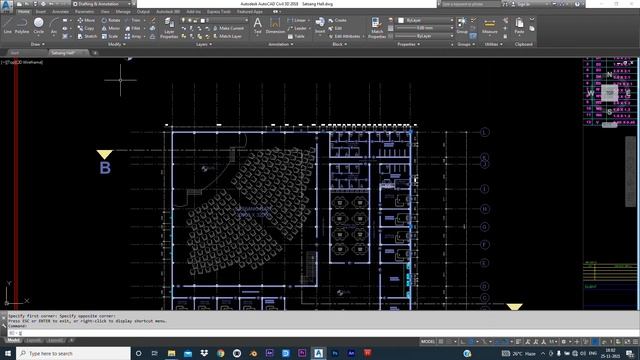640x360 pixels.
Task: Expand the Annotation panel
Action: (x=280, y=44)
